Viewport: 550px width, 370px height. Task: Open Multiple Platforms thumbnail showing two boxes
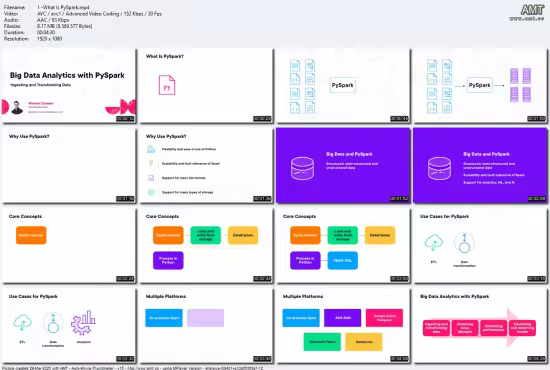[206, 325]
